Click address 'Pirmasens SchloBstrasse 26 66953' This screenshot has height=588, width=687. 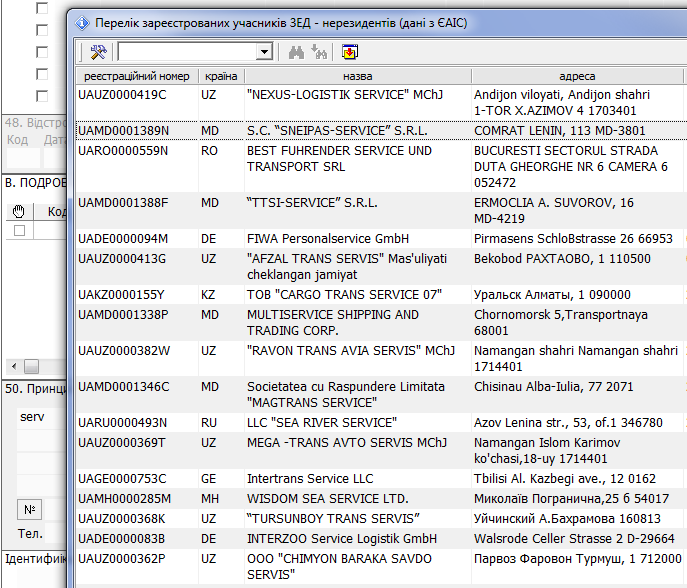(x=573, y=239)
